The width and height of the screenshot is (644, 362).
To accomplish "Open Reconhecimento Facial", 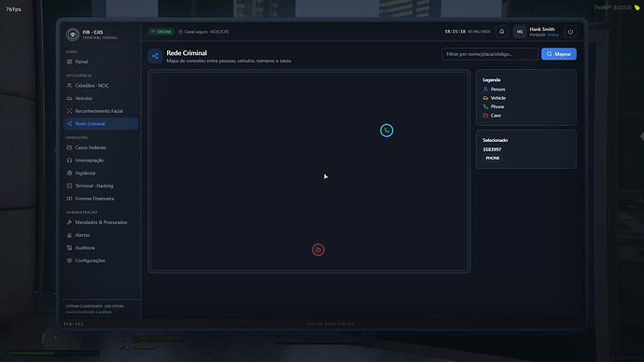I will click(101, 111).
